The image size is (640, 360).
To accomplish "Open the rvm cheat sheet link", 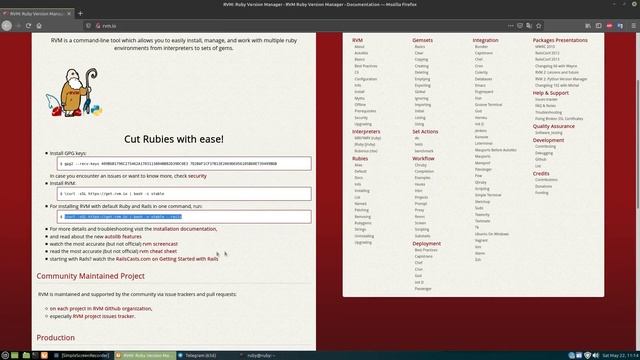I will [x=158, y=251].
